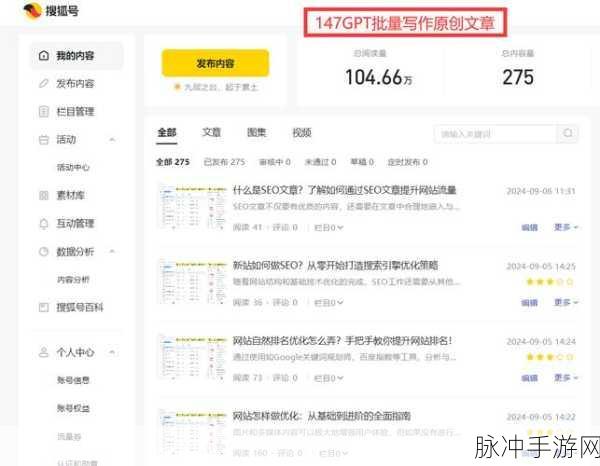Click the 搜狐号百科 icon
The width and height of the screenshot is (600, 466).
pos(44,307)
